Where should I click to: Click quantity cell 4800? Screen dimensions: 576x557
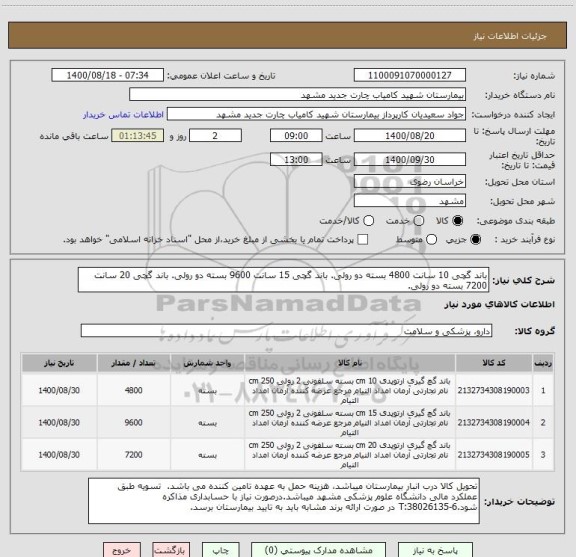click(133, 390)
